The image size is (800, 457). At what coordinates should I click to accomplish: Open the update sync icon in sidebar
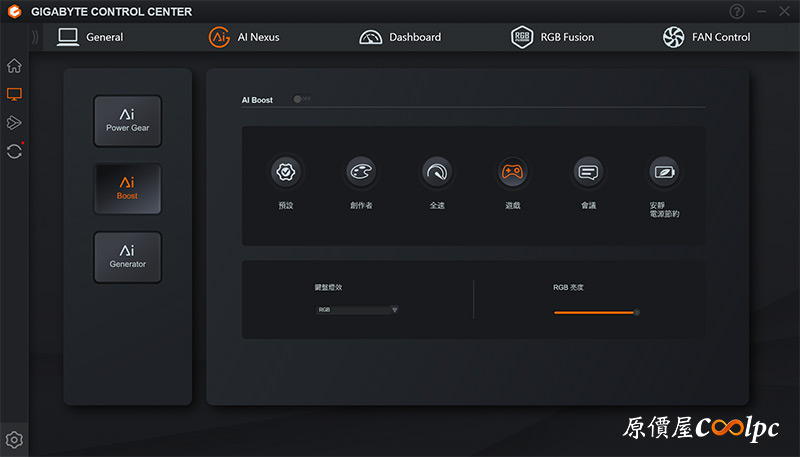pyautogui.click(x=14, y=151)
